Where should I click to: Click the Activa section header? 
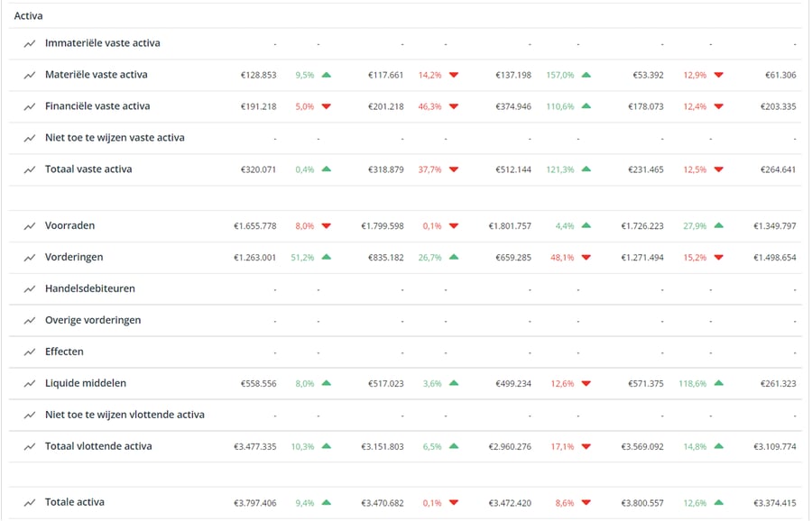pos(28,16)
